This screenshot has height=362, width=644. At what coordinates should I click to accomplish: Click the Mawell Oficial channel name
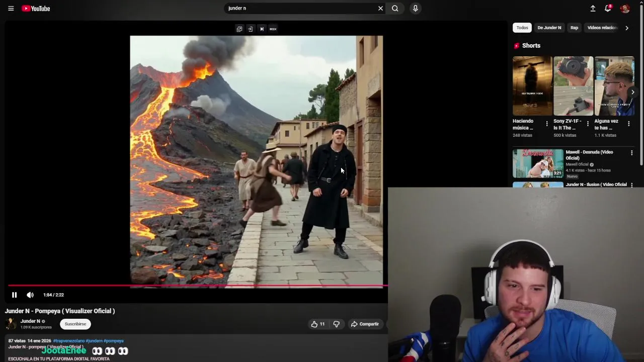[577, 164]
